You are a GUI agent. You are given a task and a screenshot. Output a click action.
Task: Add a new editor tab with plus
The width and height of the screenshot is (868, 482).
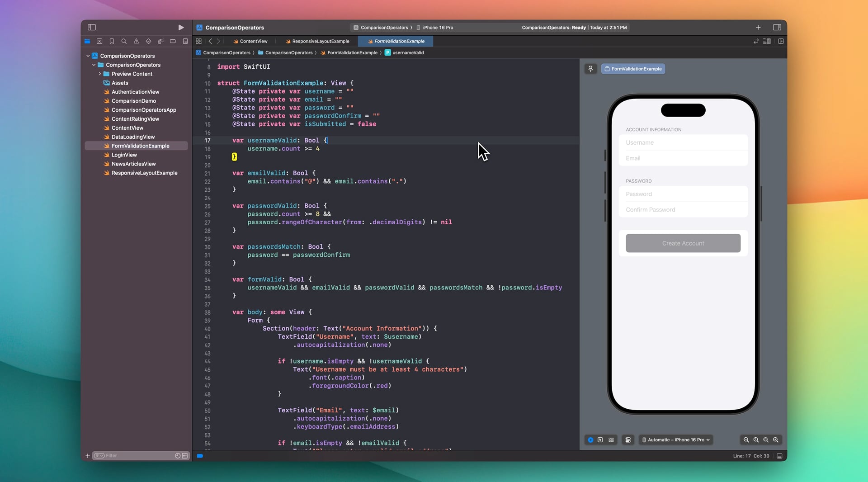coord(758,28)
